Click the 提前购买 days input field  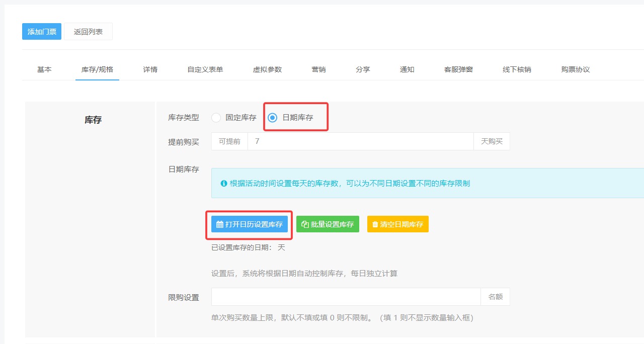[x=360, y=141]
